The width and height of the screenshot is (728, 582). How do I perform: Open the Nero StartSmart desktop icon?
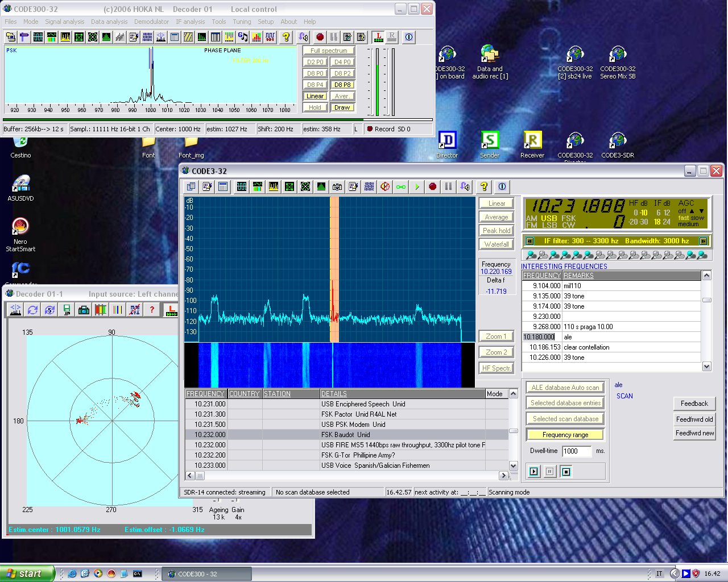pos(20,235)
